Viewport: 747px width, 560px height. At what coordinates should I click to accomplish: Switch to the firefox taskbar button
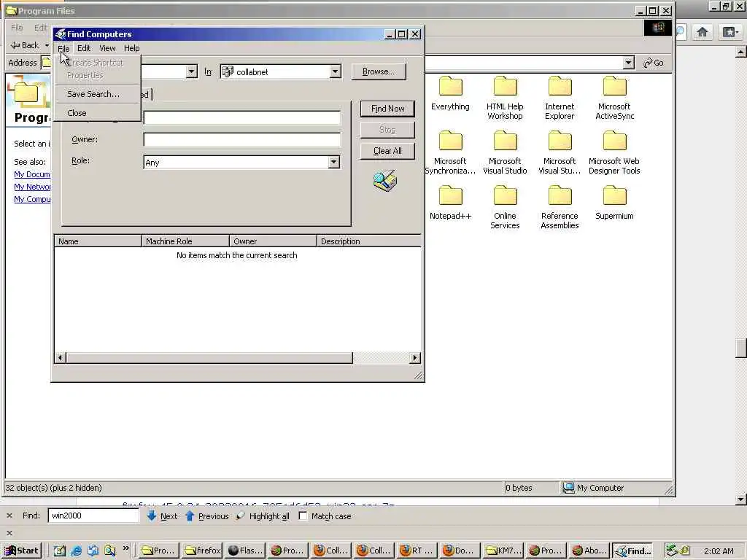[x=203, y=551]
